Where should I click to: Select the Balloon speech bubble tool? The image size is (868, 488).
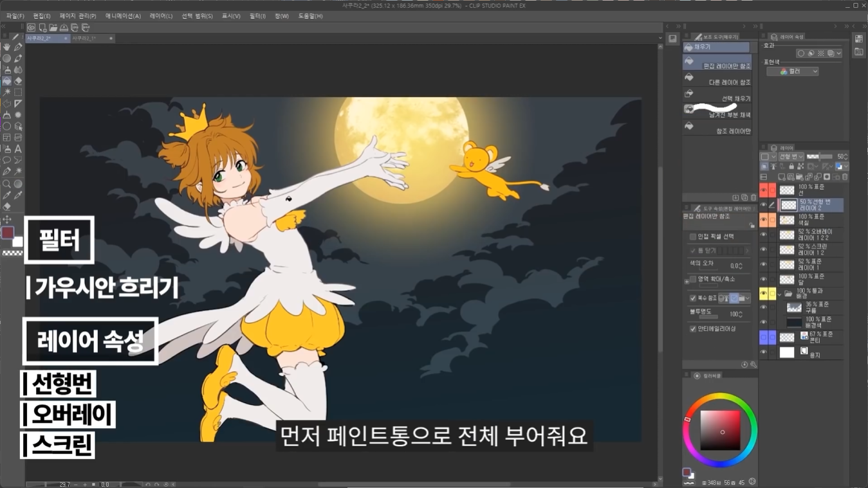6,159
